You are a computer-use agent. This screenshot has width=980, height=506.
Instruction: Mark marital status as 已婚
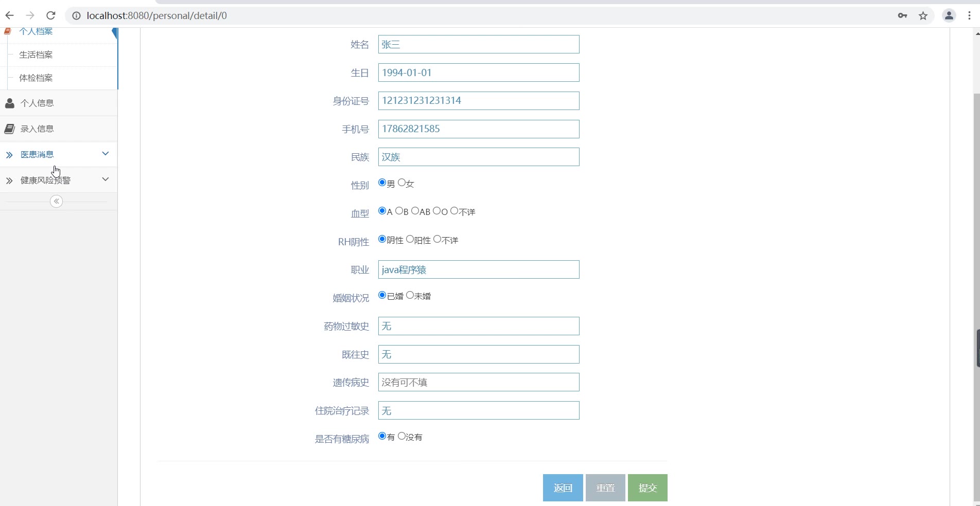coord(382,295)
